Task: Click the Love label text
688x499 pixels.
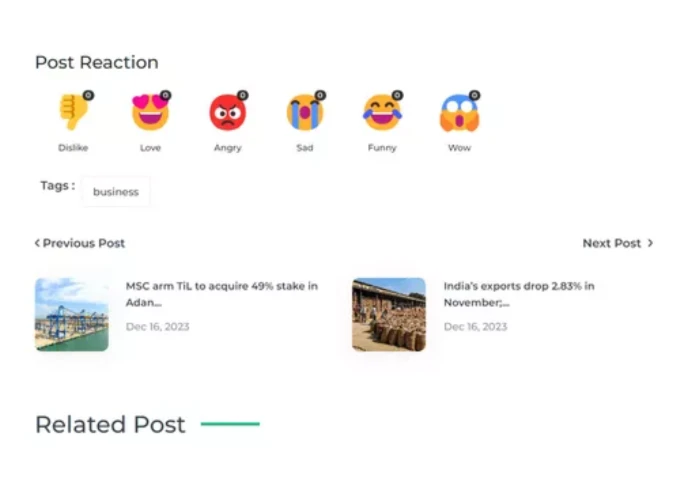Action: (150, 148)
